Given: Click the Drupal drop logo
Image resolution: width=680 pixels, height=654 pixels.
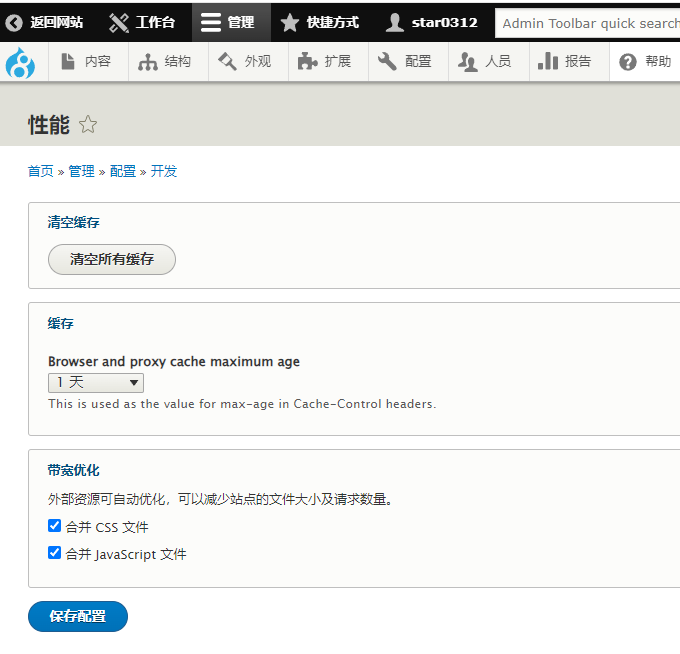Looking at the screenshot, I should click(20, 62).
